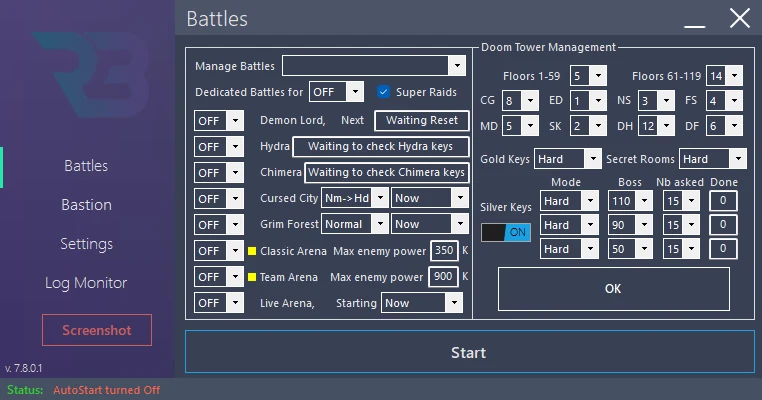Viewport: 762px width, 400px height.
Task: Open Gold Keys difficulty dropdown
Action: click(568, 159)
